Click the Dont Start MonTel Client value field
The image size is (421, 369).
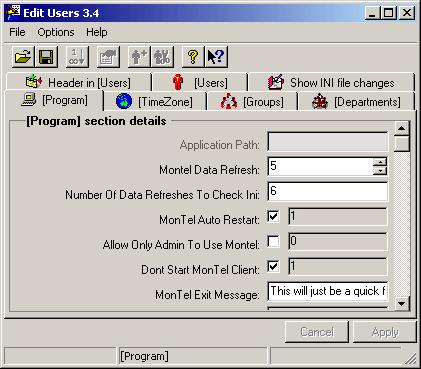click(x=338, y=267)
